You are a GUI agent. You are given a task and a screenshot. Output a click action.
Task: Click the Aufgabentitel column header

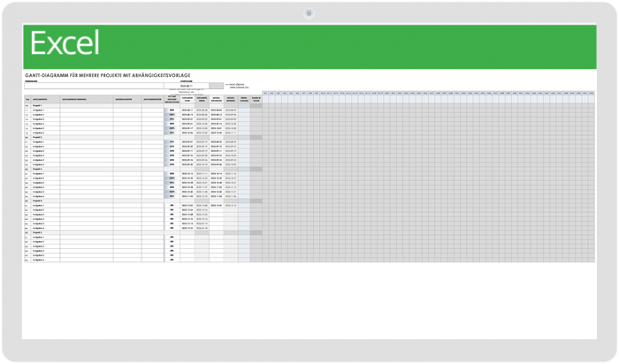click(x=45, y=99)
